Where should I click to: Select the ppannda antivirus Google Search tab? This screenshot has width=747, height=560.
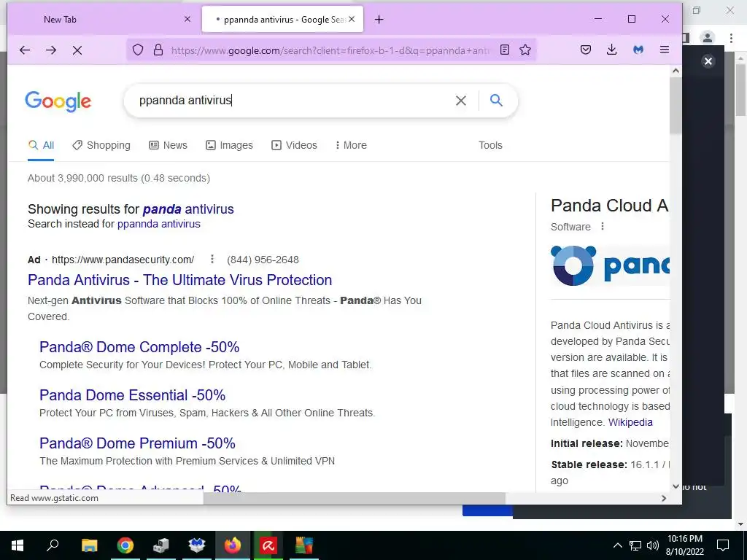284,20
